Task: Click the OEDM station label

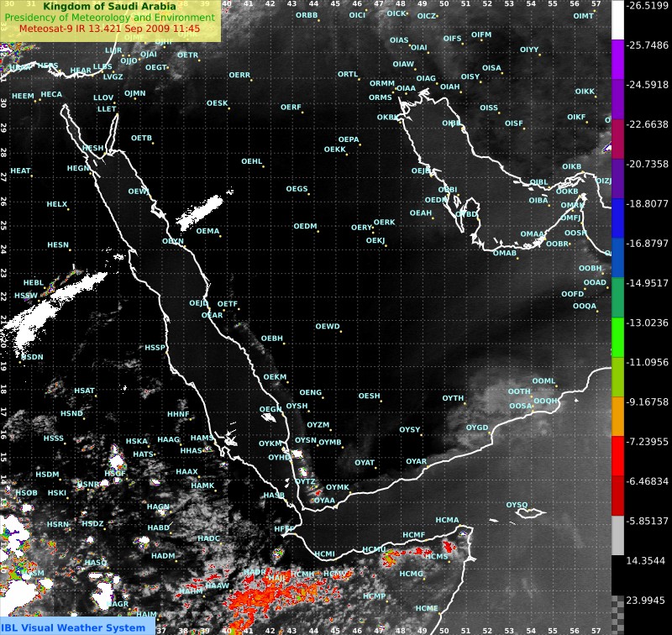Action: point(305,226)
